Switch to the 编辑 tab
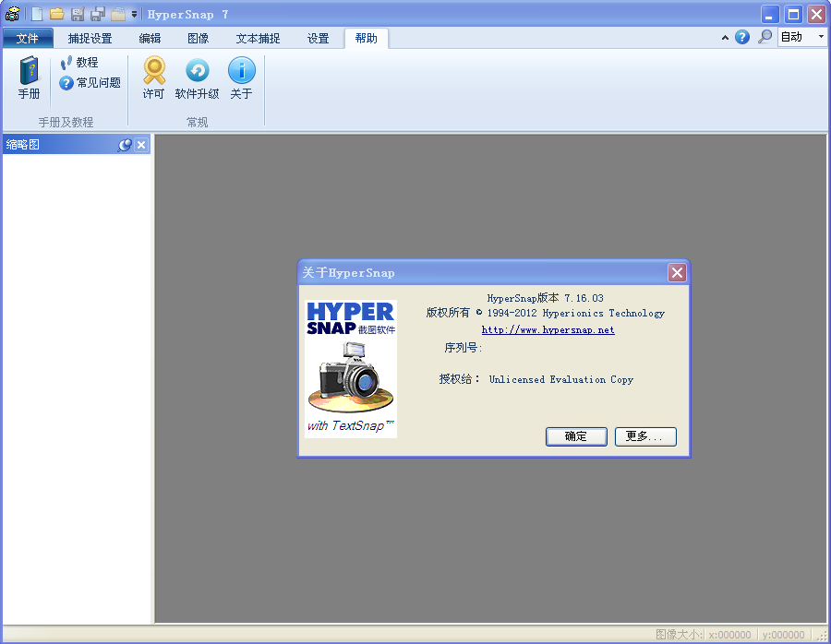Screen dimensions: 831x644 (x=150, y=38)
